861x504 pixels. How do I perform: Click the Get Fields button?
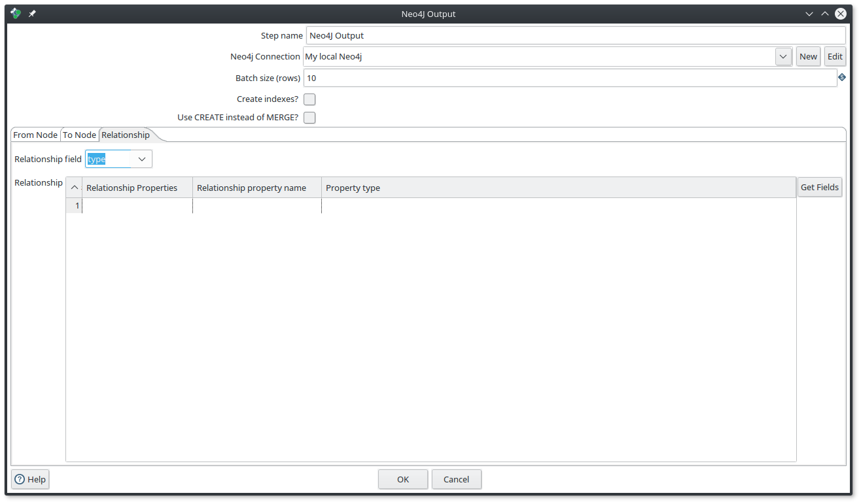click(820, 187)
